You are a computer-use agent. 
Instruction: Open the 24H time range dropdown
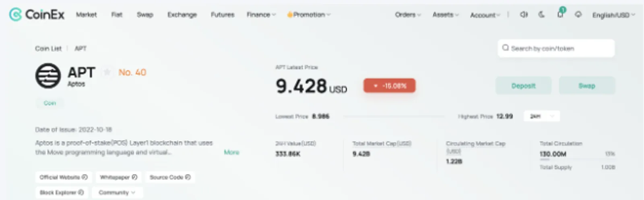[x=542, y=116]
